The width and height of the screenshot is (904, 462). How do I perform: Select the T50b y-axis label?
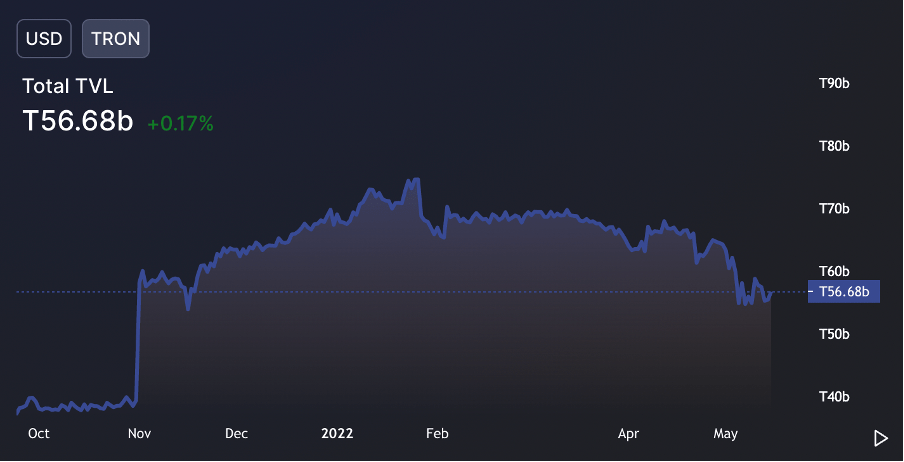833,334
